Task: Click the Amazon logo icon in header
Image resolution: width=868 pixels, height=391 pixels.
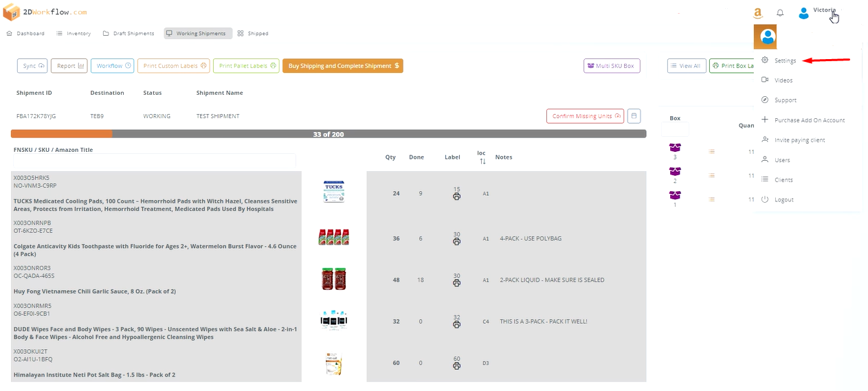Action: [x=757, y=13]
